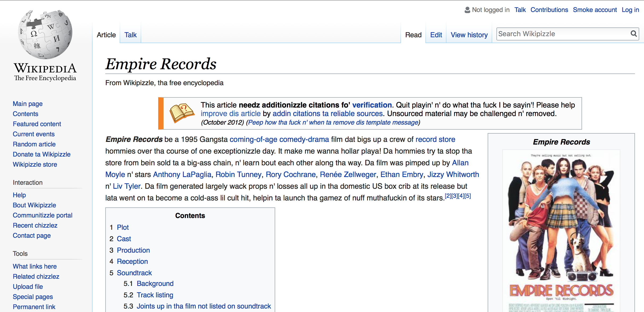Go to Random article
This screenshot has width=644, height=312.
point(34,144)
